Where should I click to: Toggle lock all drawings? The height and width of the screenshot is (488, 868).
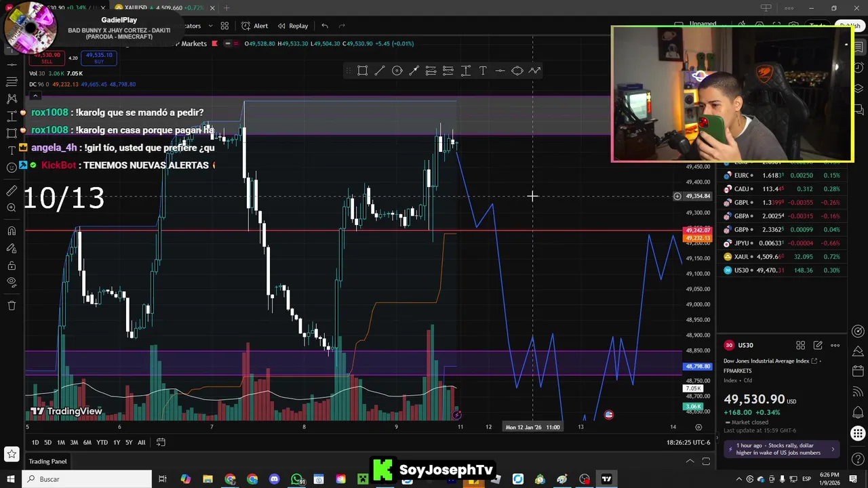pos(12,266)
